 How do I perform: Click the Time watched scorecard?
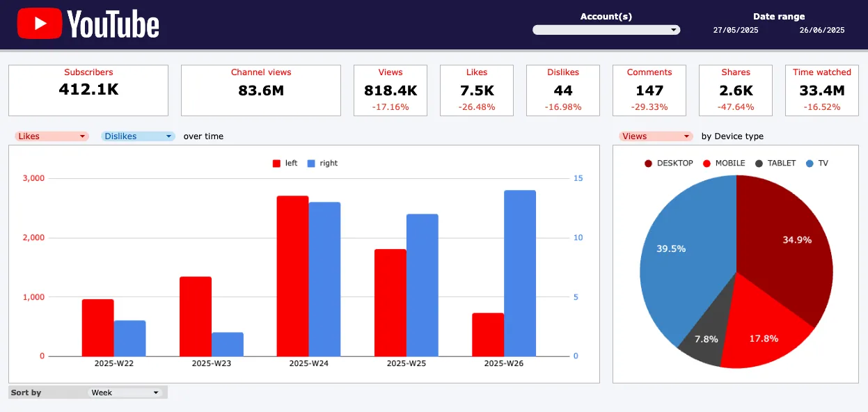click(821, 90)
